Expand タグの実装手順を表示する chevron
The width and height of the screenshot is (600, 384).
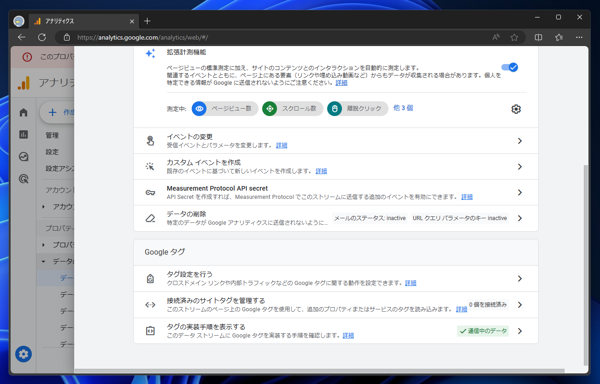coord(520,331)
